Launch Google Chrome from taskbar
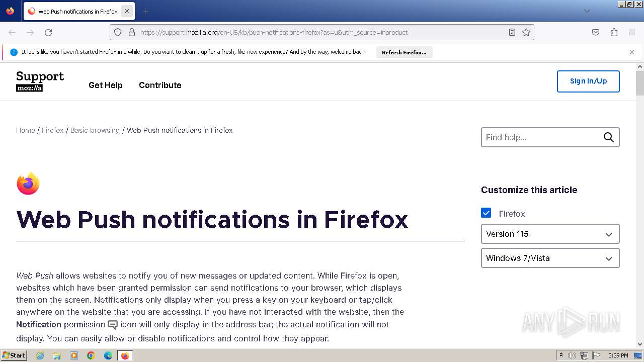 (x=91, y=355)
